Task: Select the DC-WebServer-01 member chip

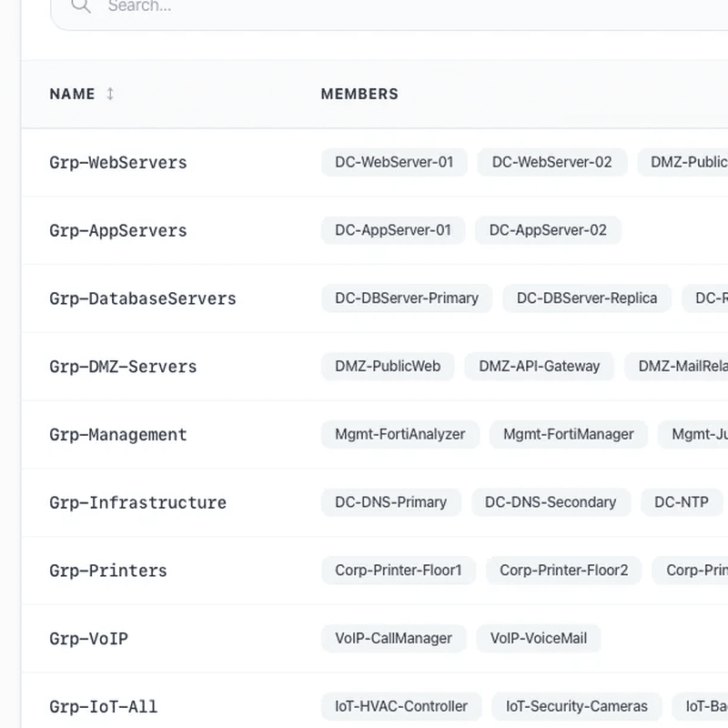Action: pos(394,162)
